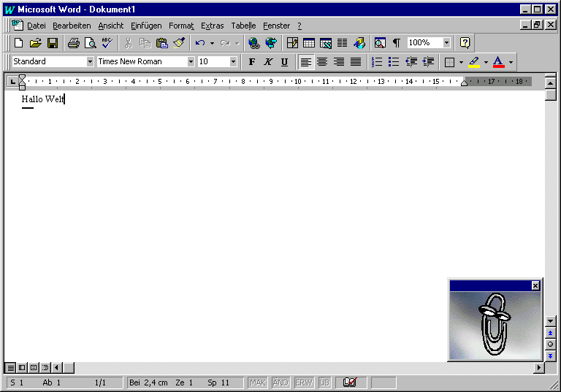Open Tables and Borders toolbar icon
This screenshot has height=392, width=561.
[292, 43]
